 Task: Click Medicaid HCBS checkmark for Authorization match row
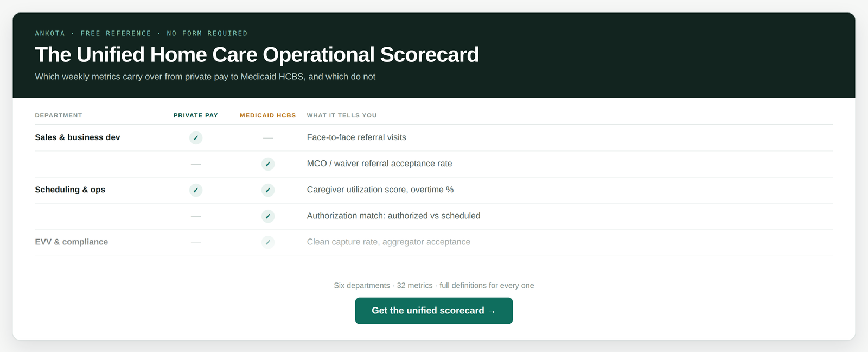(268, 216)
